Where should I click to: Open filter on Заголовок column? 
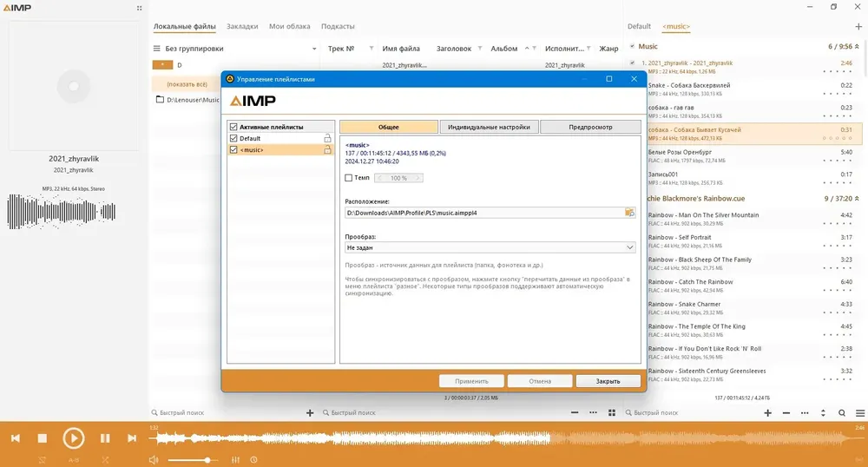[x=479, y=49]
